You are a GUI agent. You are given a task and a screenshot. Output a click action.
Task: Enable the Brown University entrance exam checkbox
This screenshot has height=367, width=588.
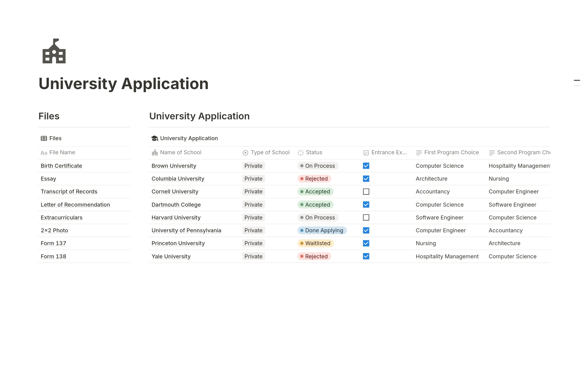click(365, 165)
